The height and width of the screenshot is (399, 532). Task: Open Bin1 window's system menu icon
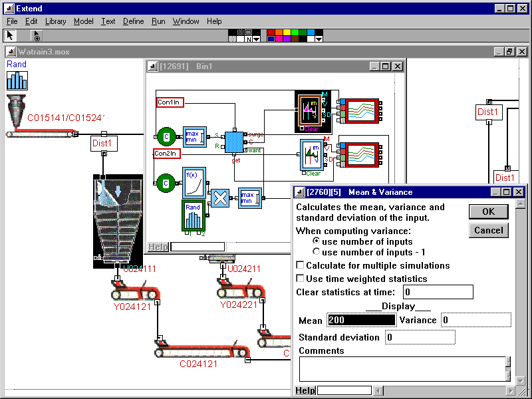pos(153,66)
